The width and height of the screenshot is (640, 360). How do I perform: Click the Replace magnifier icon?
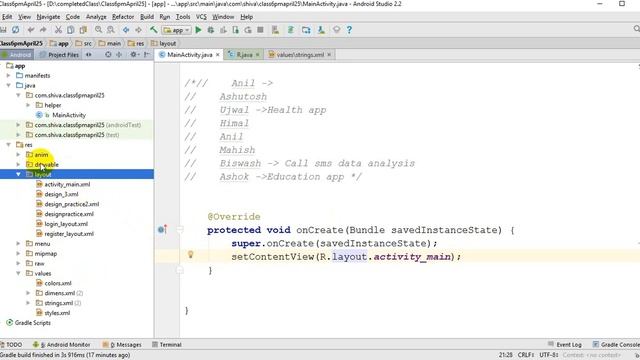pyautogui.click(x=111, y=30)
